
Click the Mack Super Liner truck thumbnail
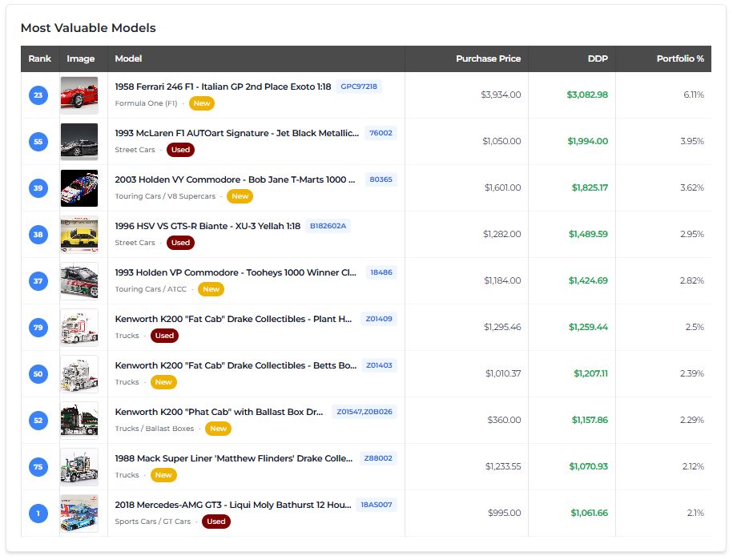point(79,467)
